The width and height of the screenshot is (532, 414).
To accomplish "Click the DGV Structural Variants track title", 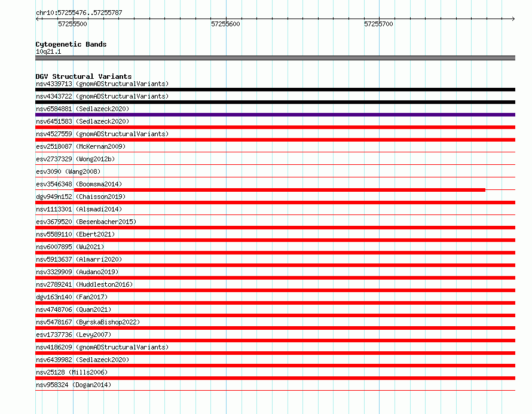I will pos(84,76).
